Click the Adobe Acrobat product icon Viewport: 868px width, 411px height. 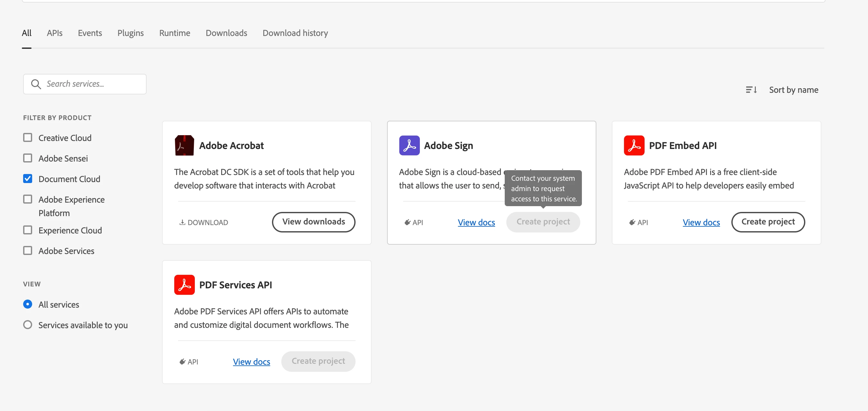click(184, 145)
